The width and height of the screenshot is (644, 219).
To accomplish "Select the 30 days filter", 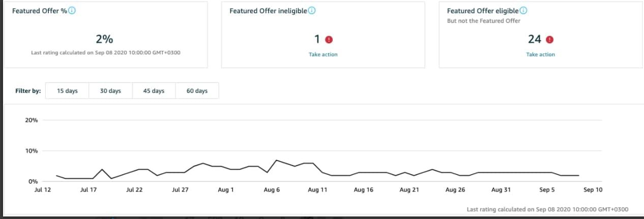I will (110, 91).
